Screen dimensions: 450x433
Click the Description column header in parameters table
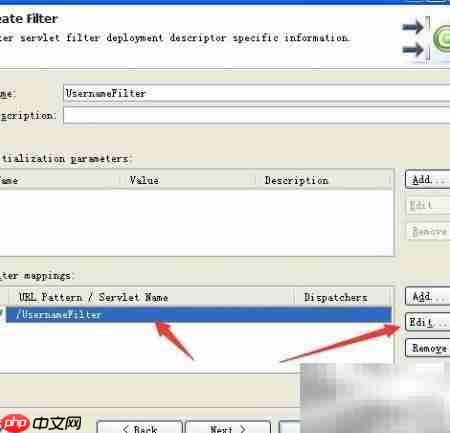coord(323,180)
